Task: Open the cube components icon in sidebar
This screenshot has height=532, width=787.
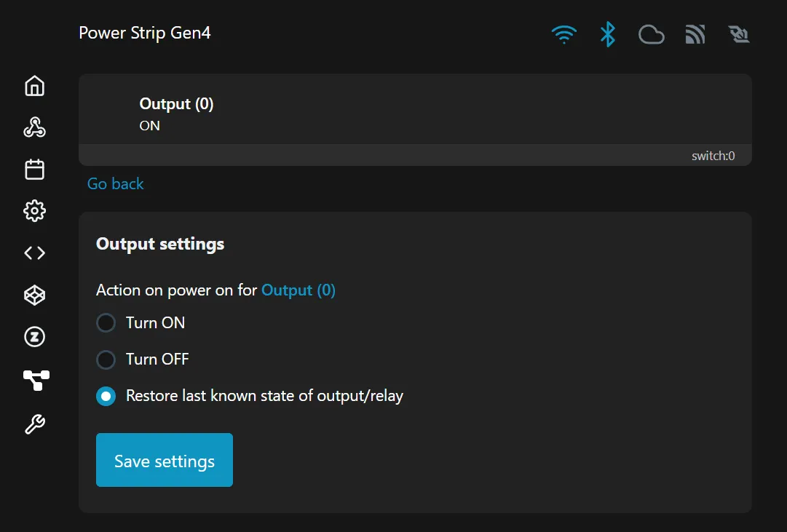Action: (35, 295)
